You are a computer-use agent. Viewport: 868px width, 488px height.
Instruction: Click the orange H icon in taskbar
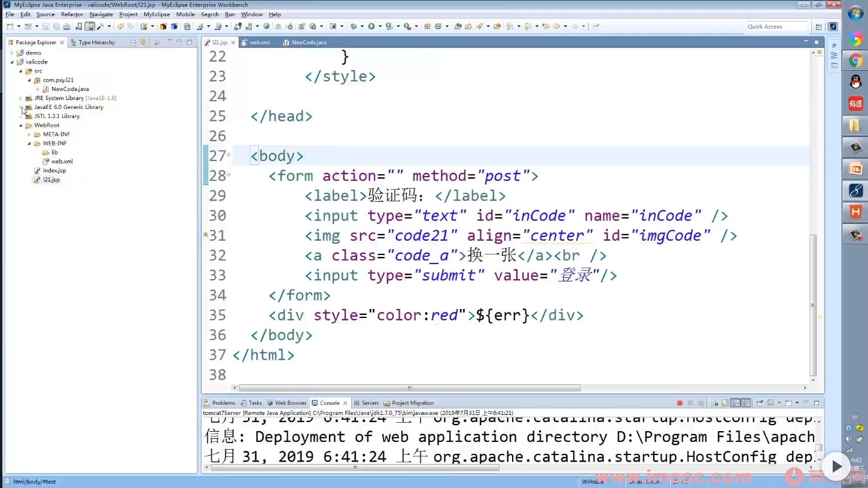(x=855, y=212)
